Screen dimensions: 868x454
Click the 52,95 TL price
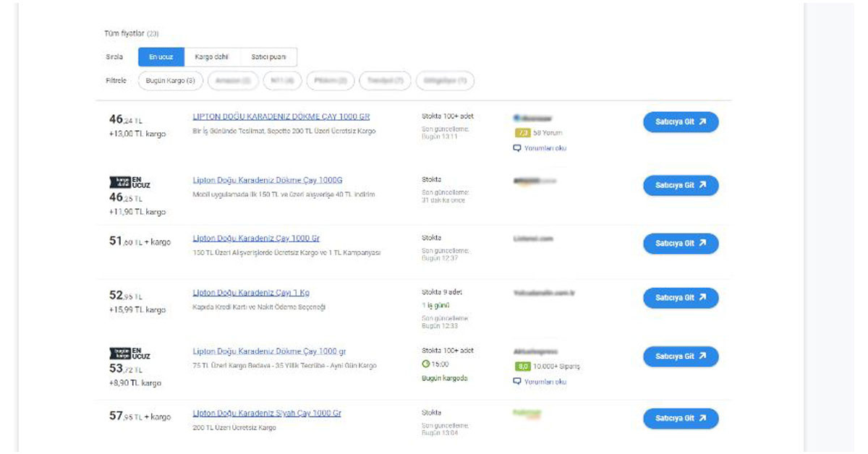(x=126, y=296)
